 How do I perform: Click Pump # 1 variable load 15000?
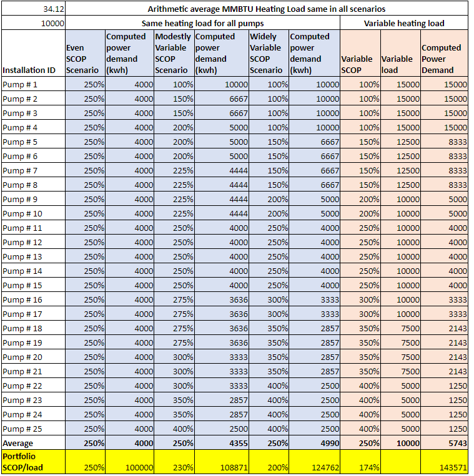point(400,84)
